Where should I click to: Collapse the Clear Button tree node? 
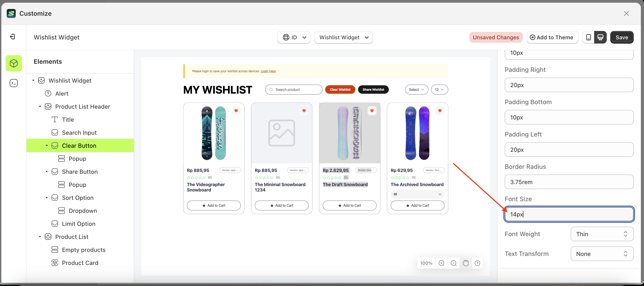[47, 145]
